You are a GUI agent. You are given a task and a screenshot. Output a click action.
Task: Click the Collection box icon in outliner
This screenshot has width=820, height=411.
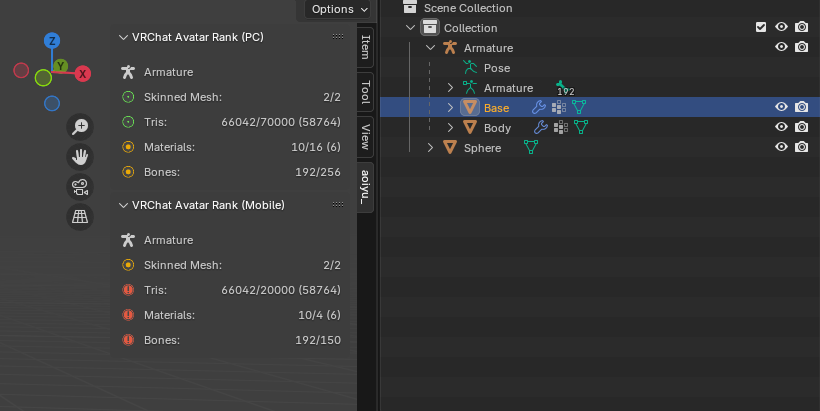click(x=430, y=27)
